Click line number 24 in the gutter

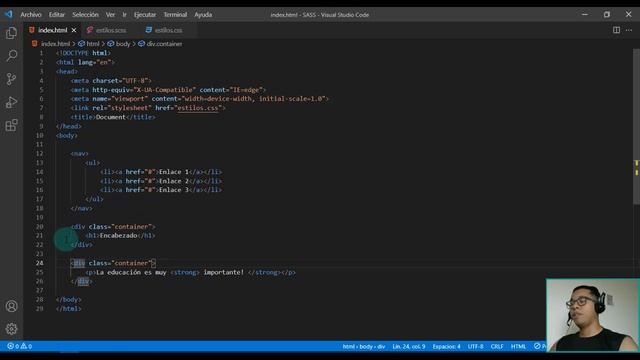click(40, 263)
